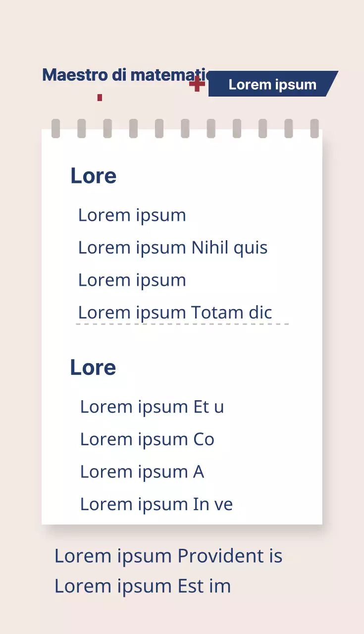Click the small red square under the title
The height and width of the screenshot is (634, 364).
tap(100, 98)
